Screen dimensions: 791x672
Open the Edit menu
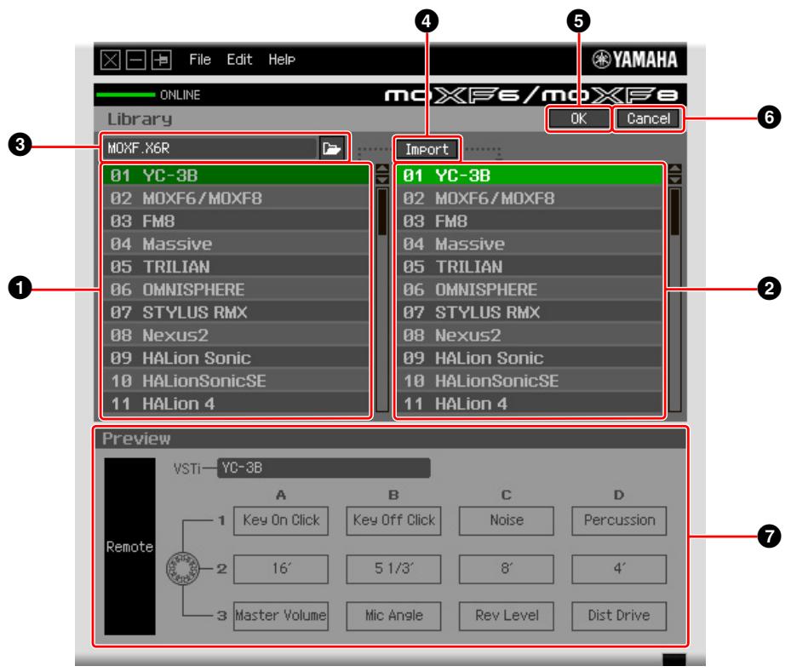pos(239,60)
